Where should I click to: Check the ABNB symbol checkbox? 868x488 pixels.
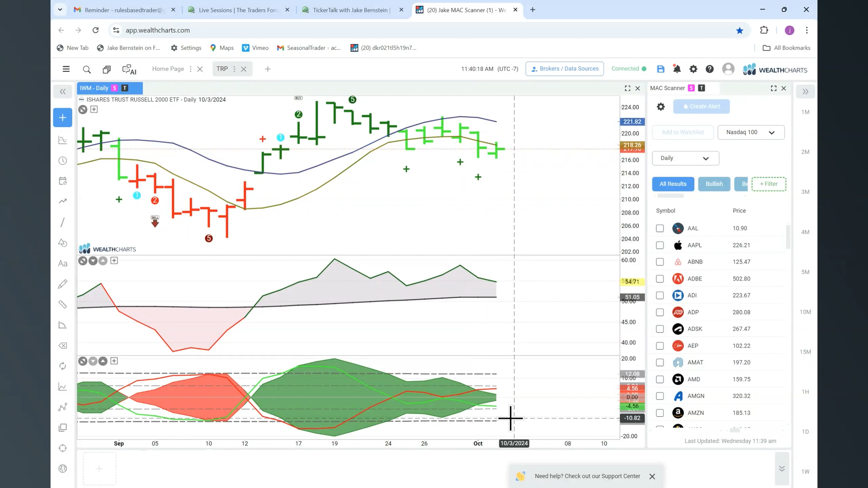[x=660, y=262]
